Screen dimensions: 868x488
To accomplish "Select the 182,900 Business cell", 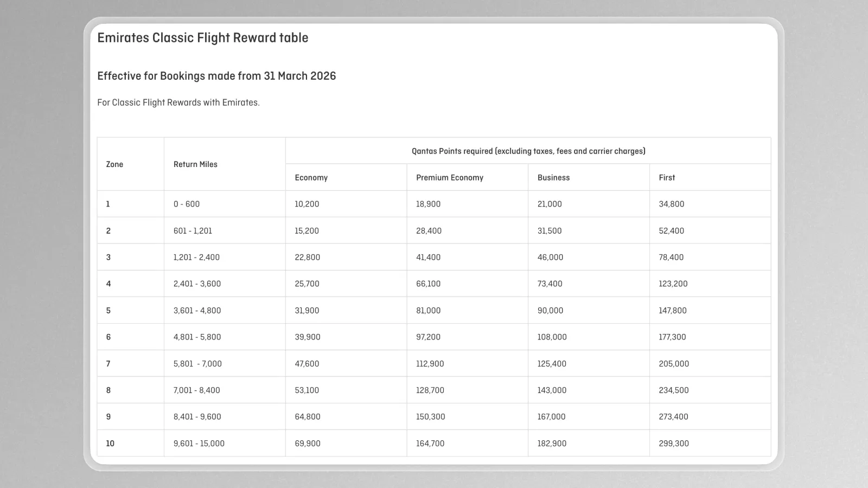I will (x=589, y=443).
